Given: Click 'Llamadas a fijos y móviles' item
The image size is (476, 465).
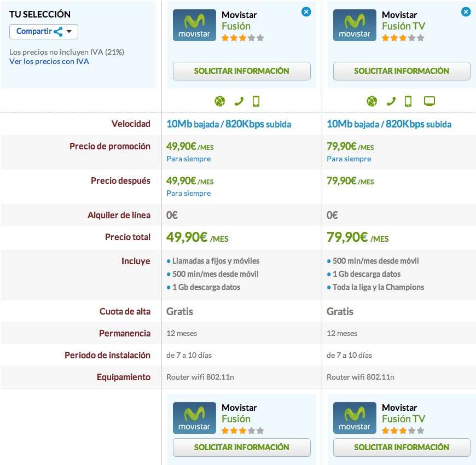Looking at the screenshot, I should click(216, 261).
